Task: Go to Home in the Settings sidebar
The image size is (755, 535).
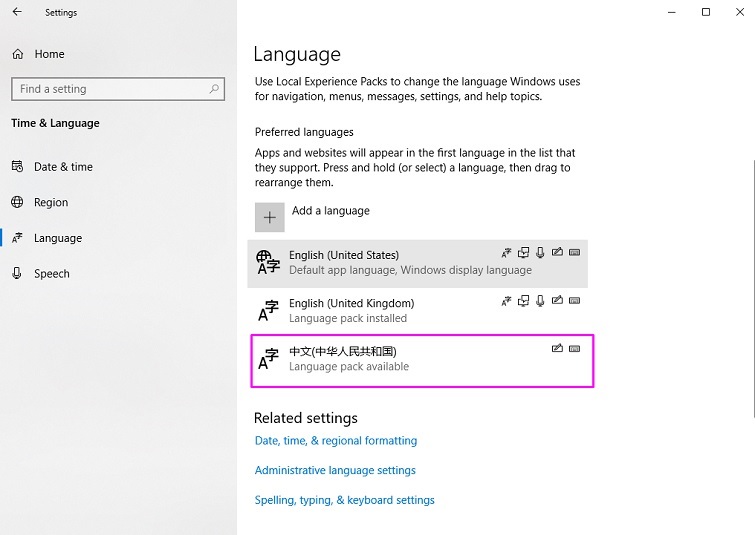Action: pos(48,54)
